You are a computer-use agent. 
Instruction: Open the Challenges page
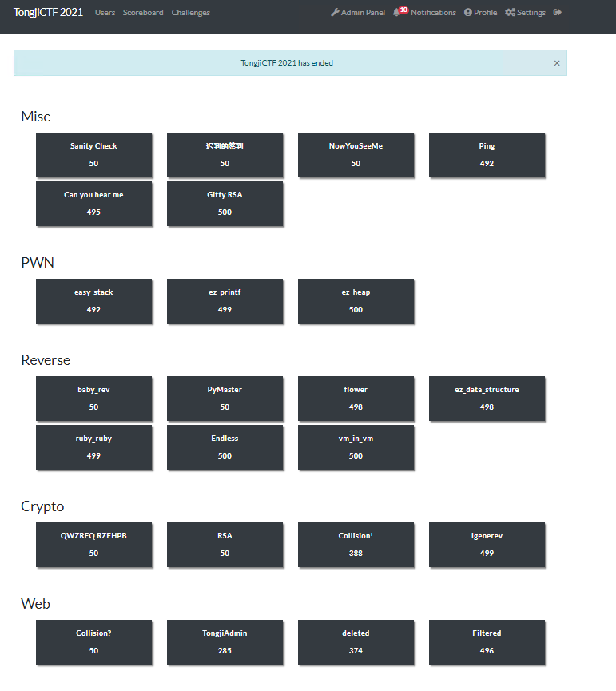(191, 12)
